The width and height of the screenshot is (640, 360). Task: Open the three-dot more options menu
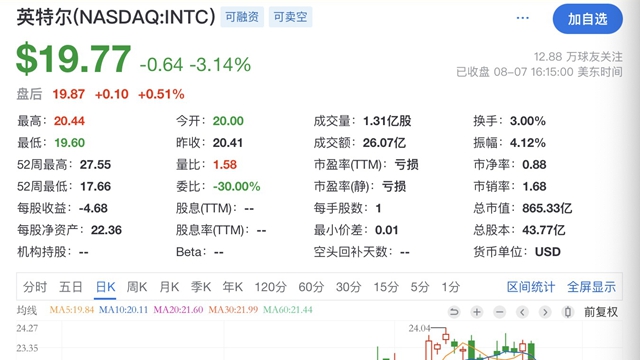tap(522, 18)
